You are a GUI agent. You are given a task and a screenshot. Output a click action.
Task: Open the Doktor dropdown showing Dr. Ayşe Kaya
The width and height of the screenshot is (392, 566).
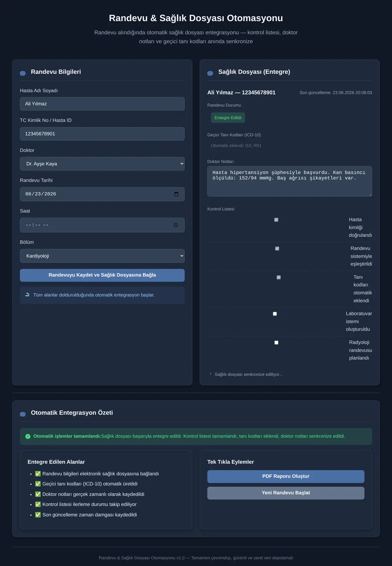point(102,164)
